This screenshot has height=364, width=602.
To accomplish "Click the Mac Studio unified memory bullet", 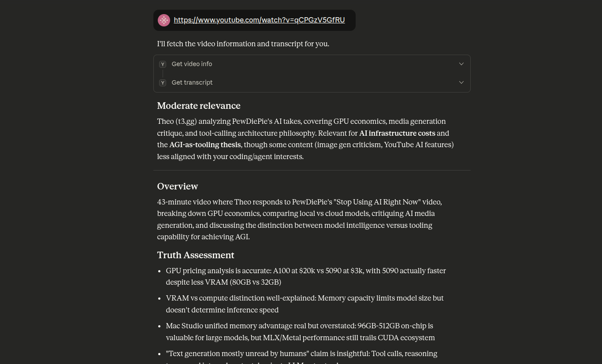I will 300,331.
